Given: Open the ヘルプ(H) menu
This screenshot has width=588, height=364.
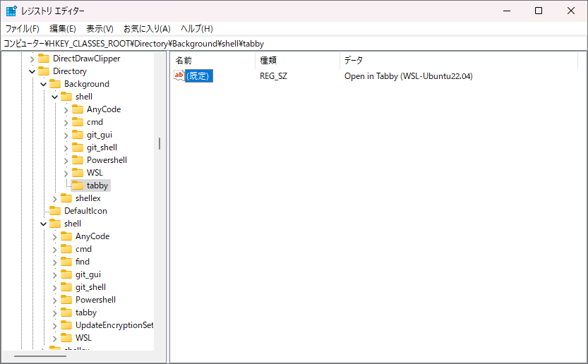Looking at the screenshot, I should 197,29.
